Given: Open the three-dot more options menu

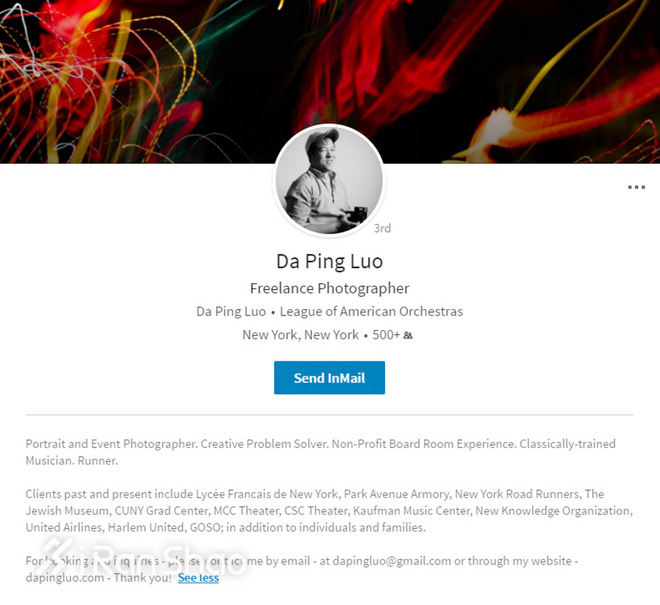Looking at the screenshot, I should coord(636,187).
